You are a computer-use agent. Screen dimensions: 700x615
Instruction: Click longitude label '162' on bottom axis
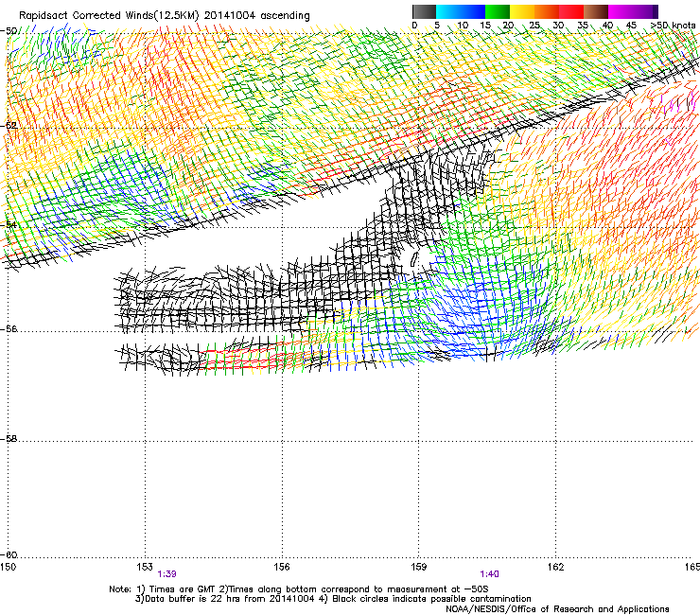click(555, 567)
